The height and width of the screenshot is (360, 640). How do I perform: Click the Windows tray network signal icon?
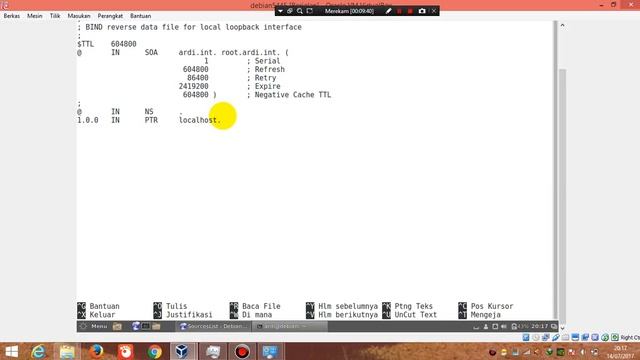coord(527,352)
